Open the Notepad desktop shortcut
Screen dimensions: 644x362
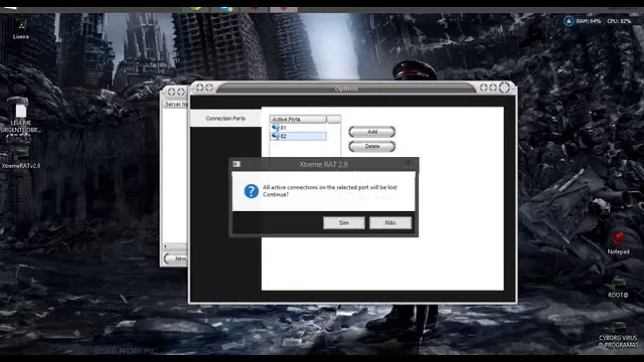coord(618,243)
